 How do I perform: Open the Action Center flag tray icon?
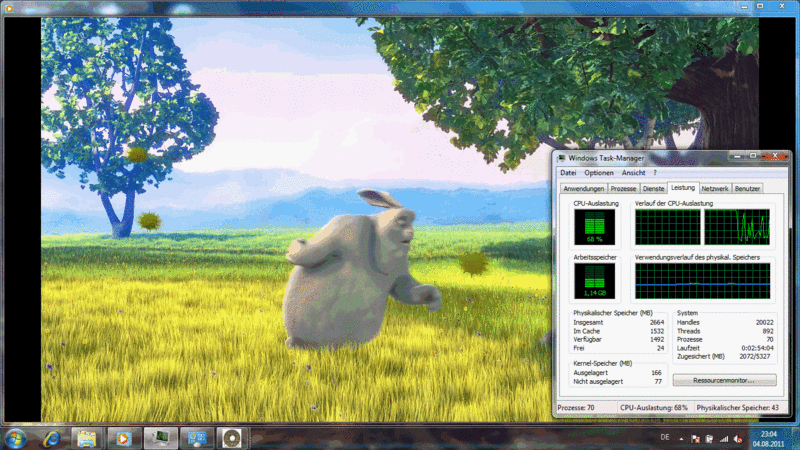tap(695, 439)
